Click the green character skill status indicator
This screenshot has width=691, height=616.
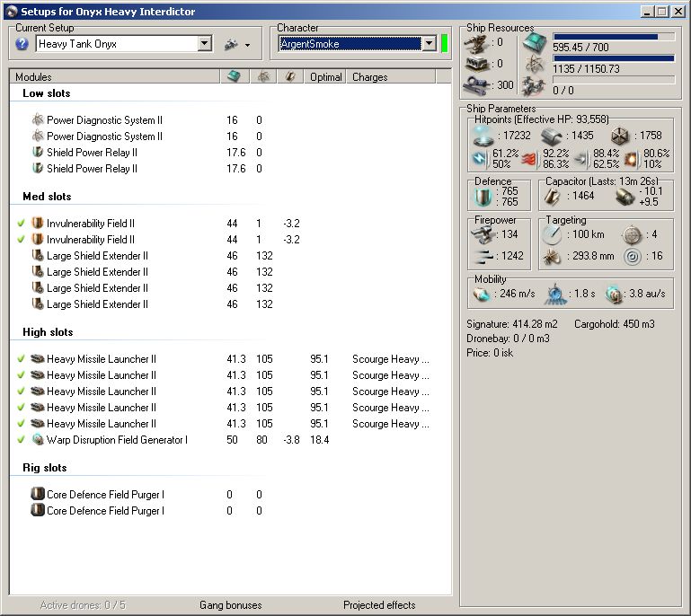pos(445,44)
